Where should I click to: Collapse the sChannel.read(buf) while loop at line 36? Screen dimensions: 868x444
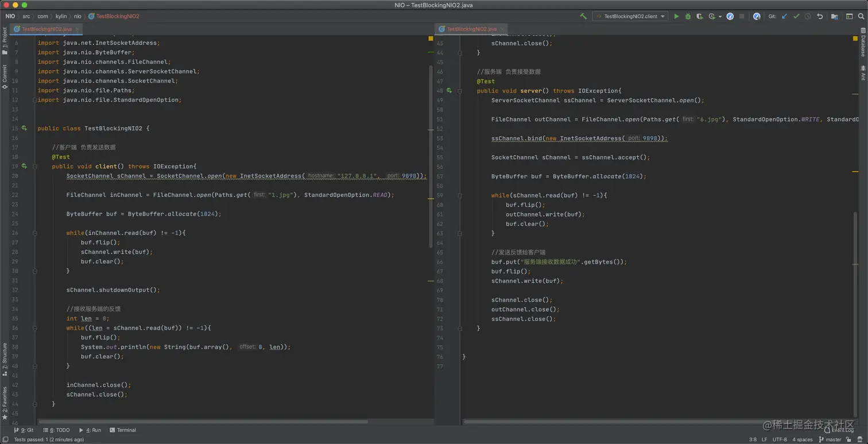(35, 328)
